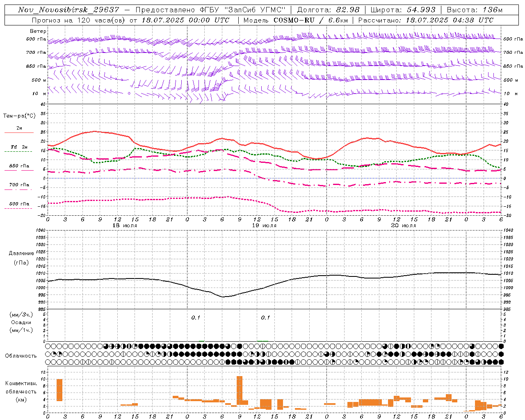Click the 18 июля date label
This screenshot has width=525, height=420.
pyautogui.click(x=125, y=226)
